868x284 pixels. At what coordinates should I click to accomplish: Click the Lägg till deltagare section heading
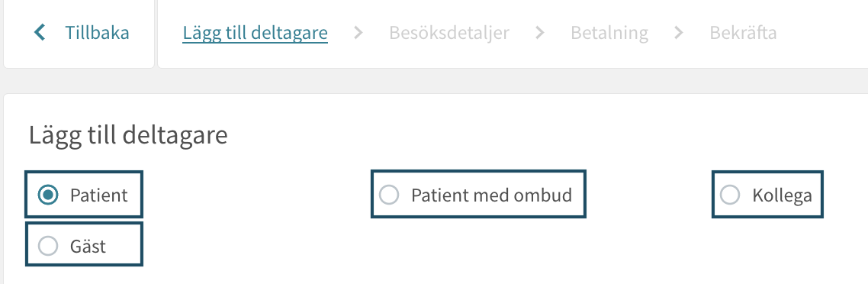pos(128,136)
